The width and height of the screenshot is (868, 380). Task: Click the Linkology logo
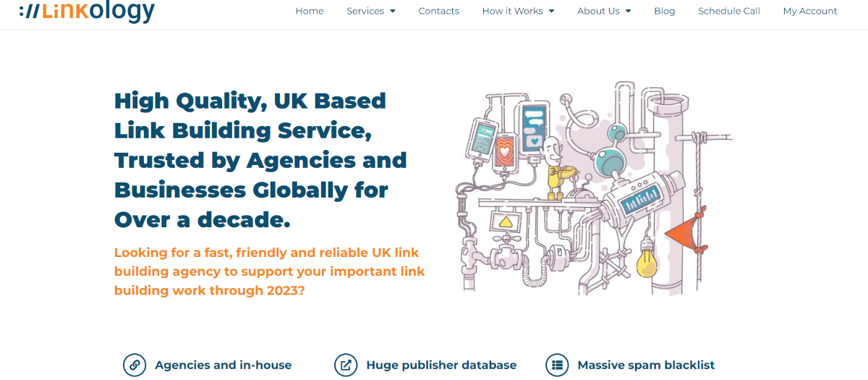coord(87,11)
